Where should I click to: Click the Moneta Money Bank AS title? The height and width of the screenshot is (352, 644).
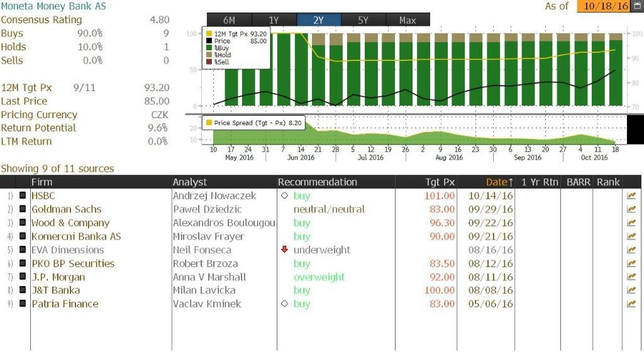[x=53, y=6]
